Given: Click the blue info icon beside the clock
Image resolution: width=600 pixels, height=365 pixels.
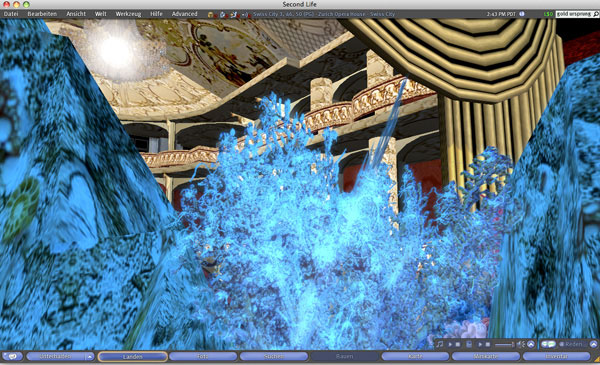Looking at the screenshot, I should [x=522, y=14].
